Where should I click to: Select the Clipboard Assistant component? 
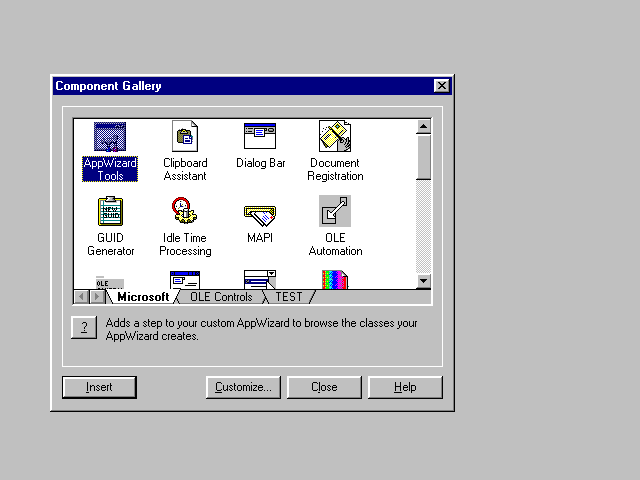coord(185,137)
